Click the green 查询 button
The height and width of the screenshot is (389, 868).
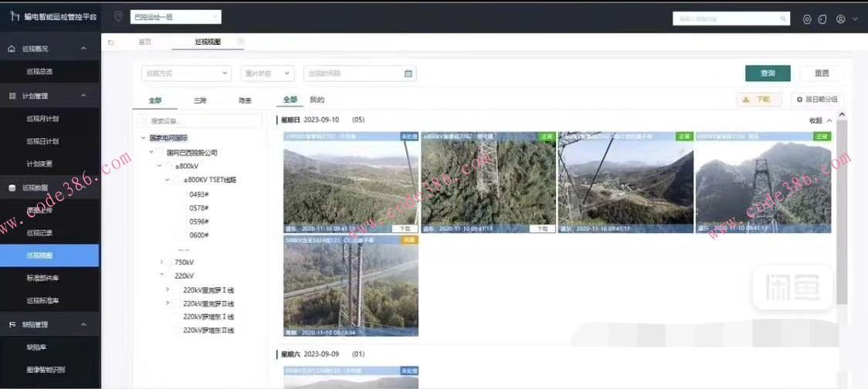coord(768,73)
